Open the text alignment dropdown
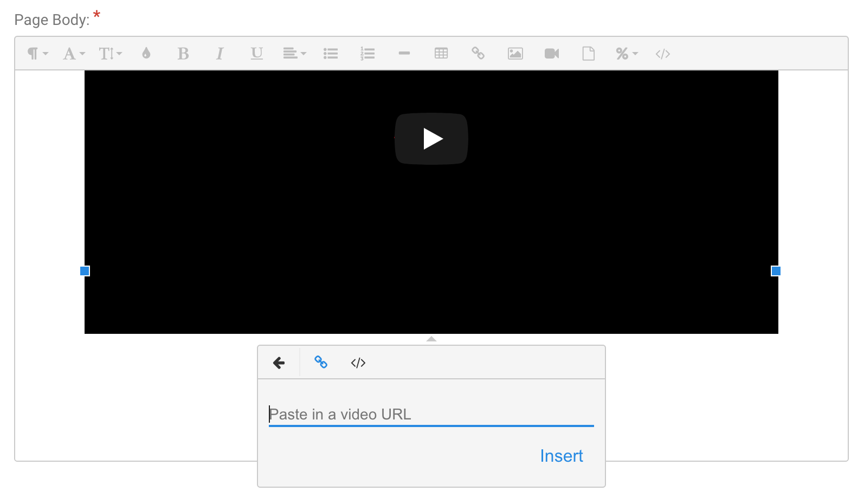This screenshot has height=504, width=864. 294,54
